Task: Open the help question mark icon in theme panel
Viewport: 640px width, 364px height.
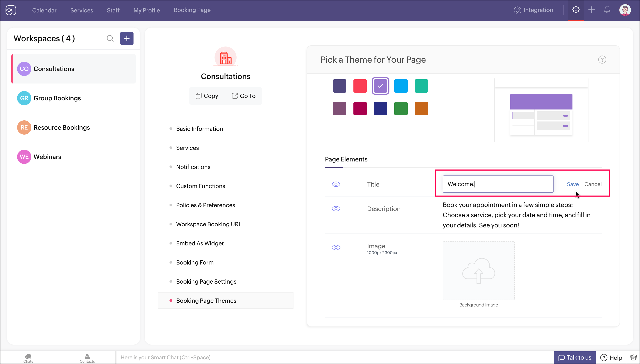Action: click(x=602, y=60)
